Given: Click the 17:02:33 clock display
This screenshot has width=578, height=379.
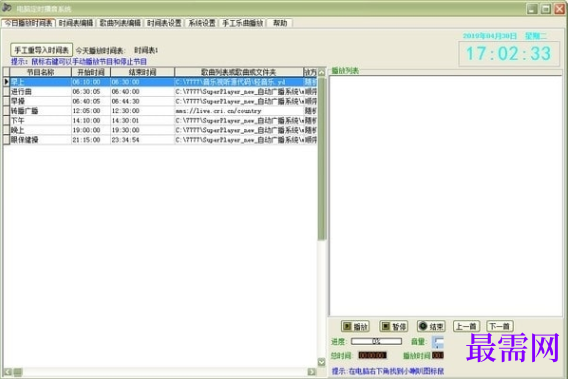Looking at the screenshot, I should point(509,53).
